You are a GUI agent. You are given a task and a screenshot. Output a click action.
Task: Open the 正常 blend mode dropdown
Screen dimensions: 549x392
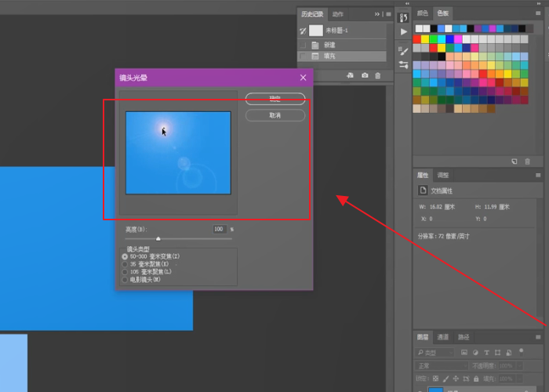point(442,366)
